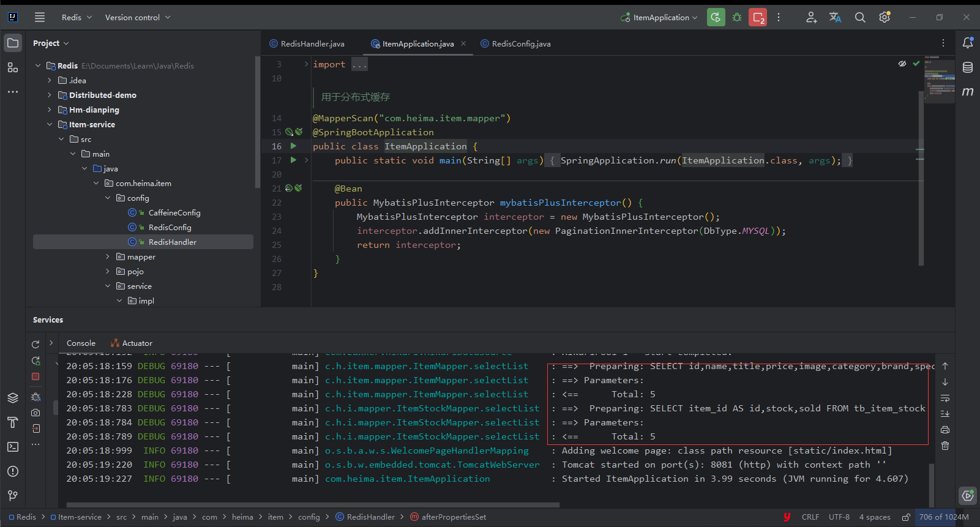
Task: Expand the mapper package
Action: click(x=108, y=257)
